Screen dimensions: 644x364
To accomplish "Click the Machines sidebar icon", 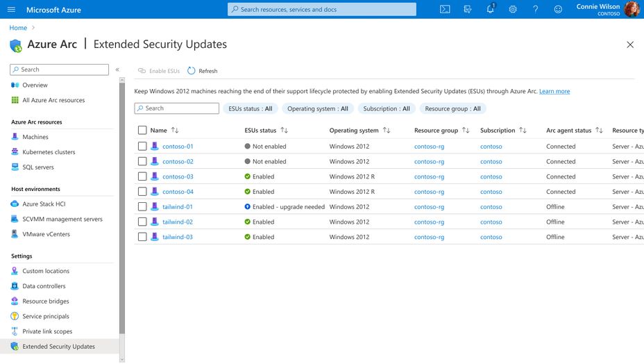I will tap(15, 137).
